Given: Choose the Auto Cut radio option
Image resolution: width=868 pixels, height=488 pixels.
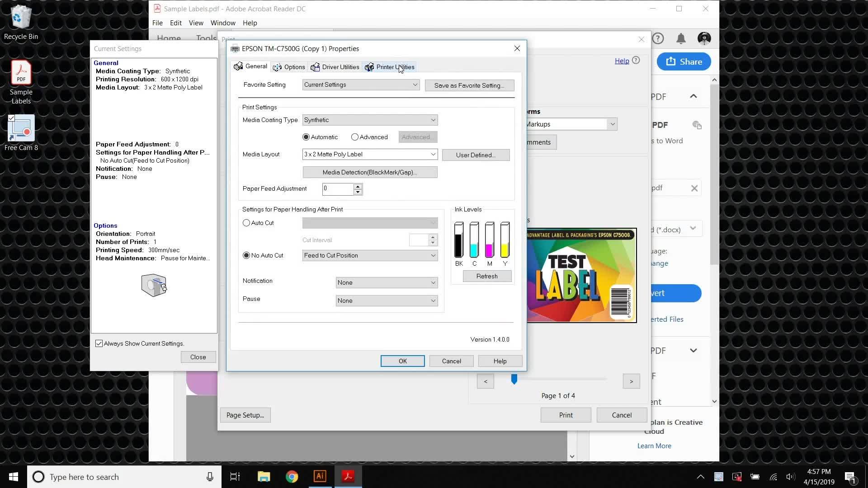Looking at the screenshot, I should 246,223.
